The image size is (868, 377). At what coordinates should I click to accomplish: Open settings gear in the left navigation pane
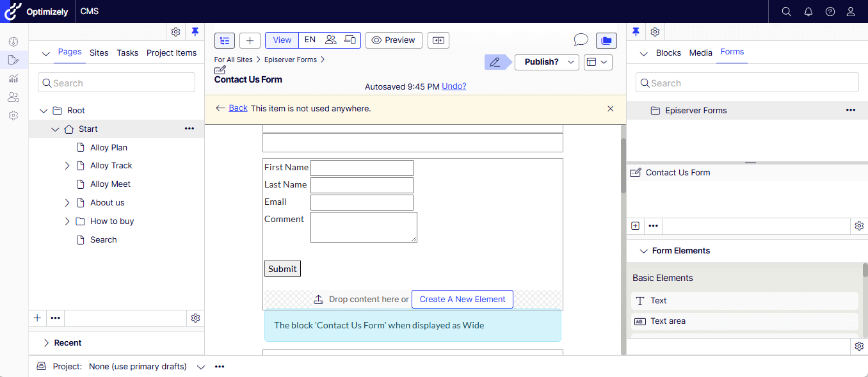[x=175, y=32]
